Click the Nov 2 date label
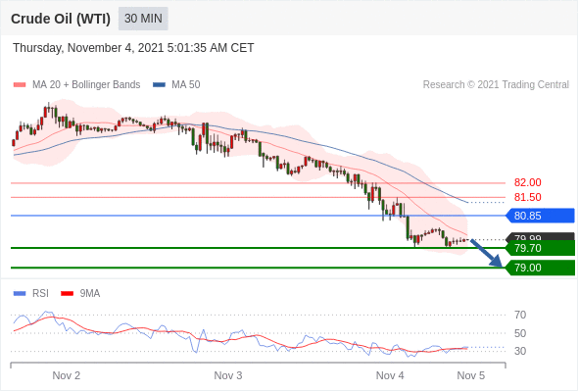This screenshot has width=578, height=392. tap(67, 375)
